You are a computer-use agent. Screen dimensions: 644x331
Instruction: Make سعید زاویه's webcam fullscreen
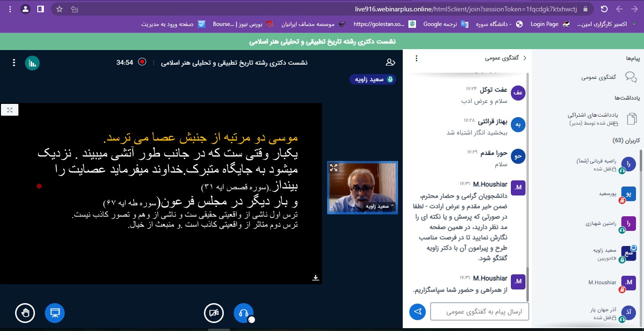click(334, 168)
